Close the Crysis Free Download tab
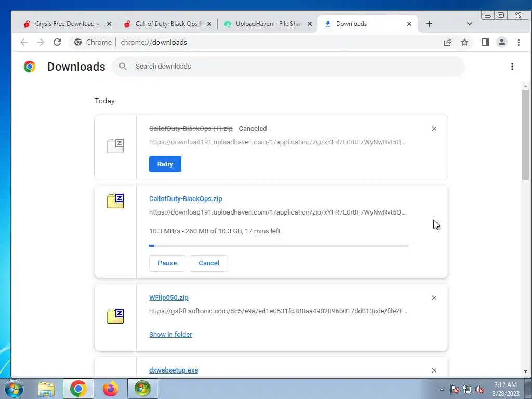Image resolution: width=532 pixels, height=399 pixels. tap(109, 24)
